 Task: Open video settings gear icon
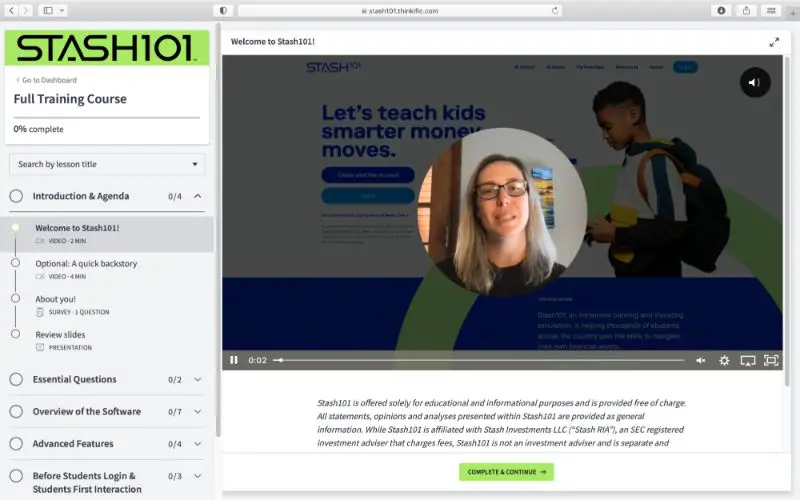tap(724, 361)
